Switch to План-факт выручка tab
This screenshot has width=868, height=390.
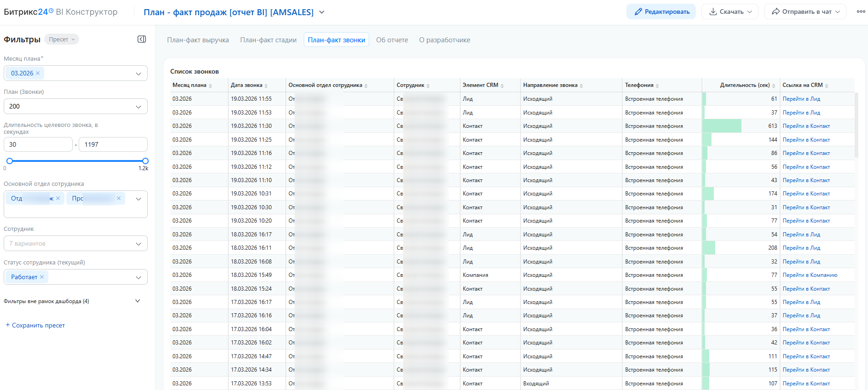point(198,40)
